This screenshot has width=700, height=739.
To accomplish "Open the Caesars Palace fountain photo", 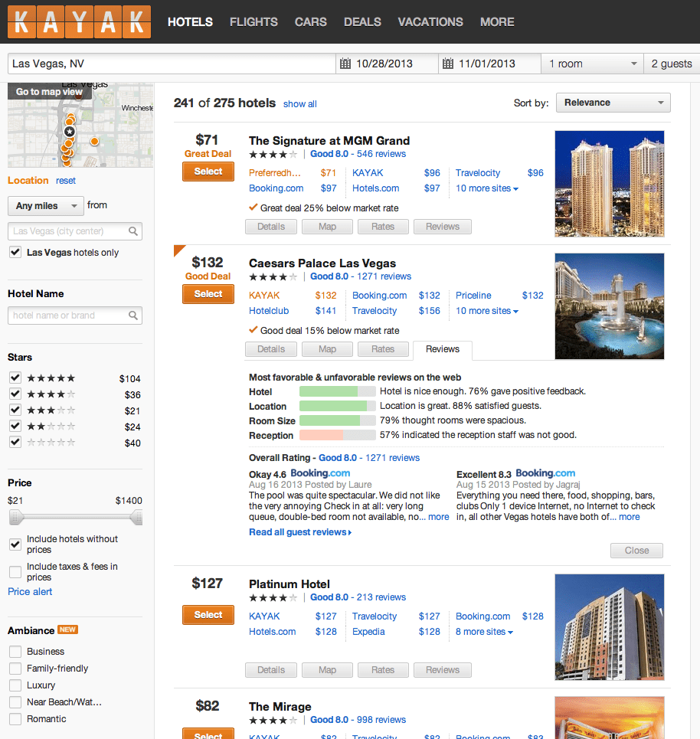I will (x=610, y=306).
